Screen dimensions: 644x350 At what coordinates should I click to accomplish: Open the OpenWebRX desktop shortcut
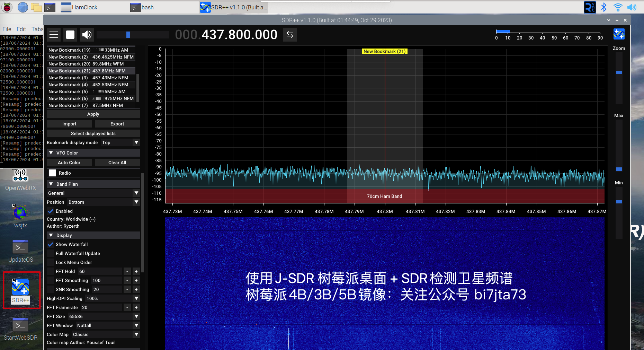[20, 180]
